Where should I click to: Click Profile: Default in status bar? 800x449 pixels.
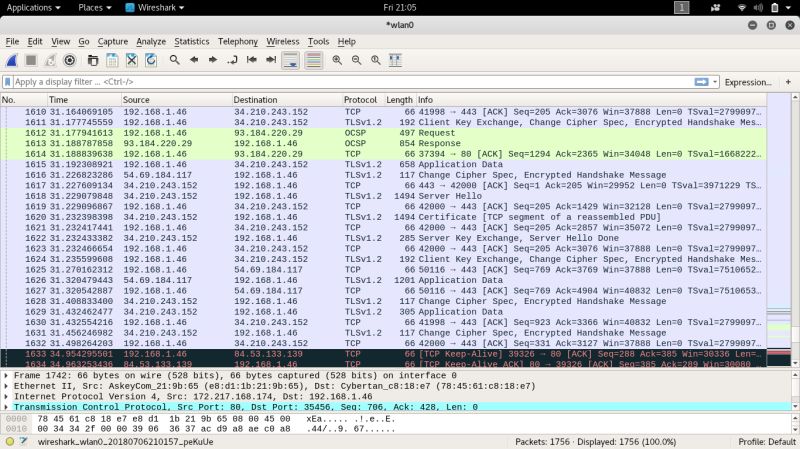point(767,442)
